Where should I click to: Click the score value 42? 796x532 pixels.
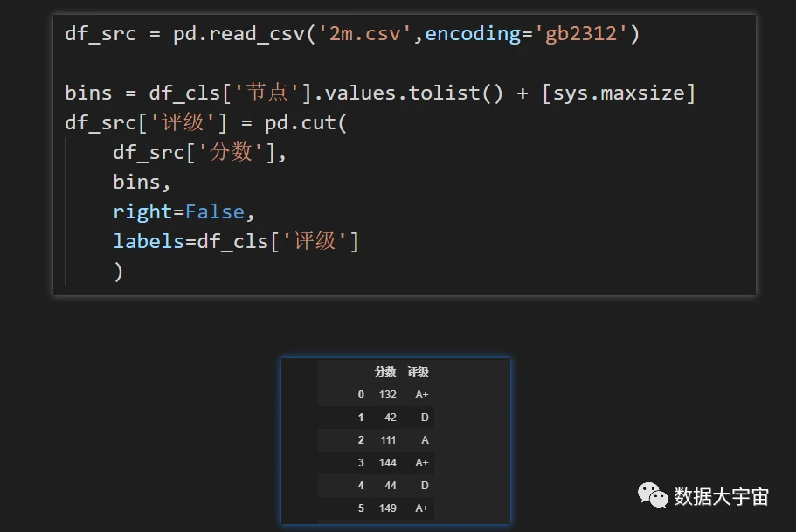(391, 418)
